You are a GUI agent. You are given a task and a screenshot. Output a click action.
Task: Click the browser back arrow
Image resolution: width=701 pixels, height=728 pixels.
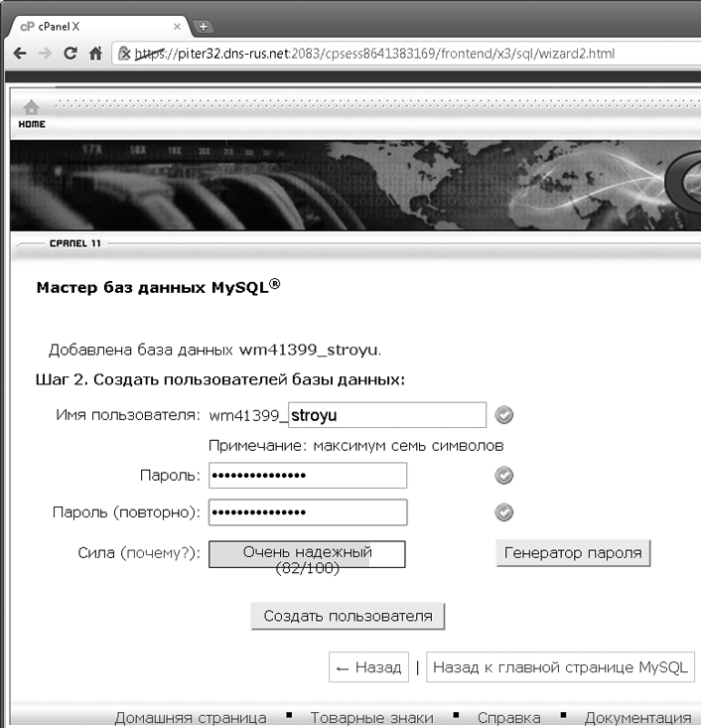[x=20, y=54]
